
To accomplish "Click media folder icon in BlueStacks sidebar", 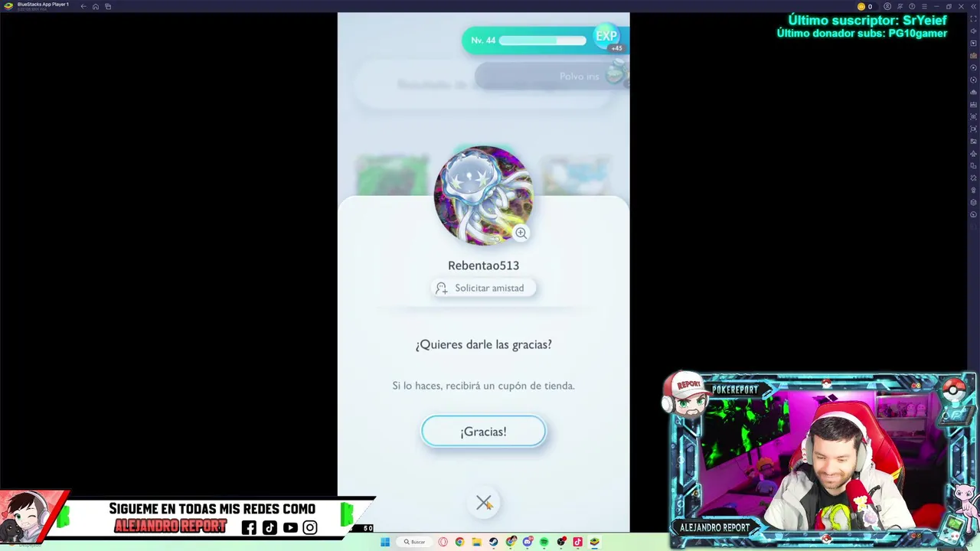I will [x=973, y=142].
